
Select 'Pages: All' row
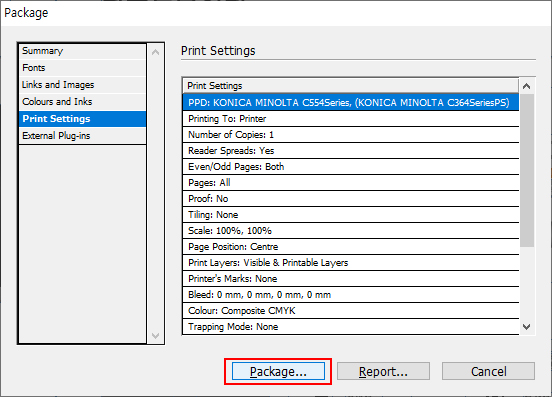[351, 183]
